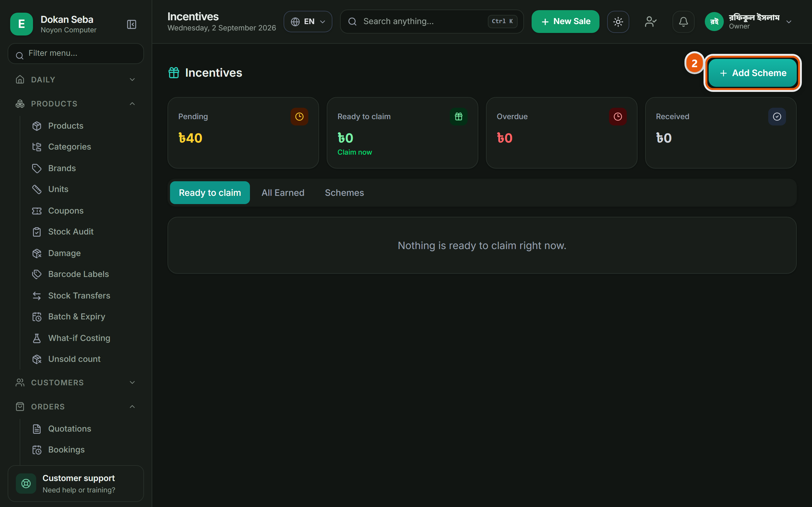Expand the CUSTOMERS menu section
Viewport: 812px width, 507px height.
click(x=75, y=382)
